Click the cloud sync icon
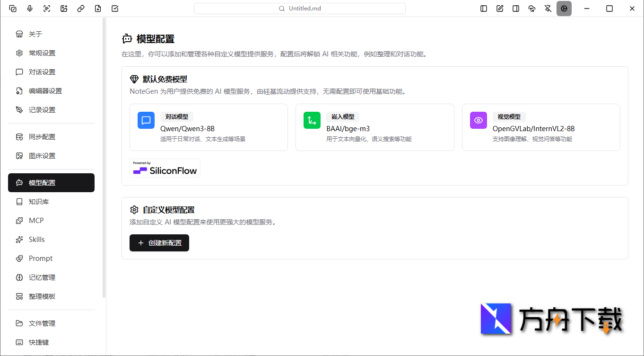This screenshot has height=356, width=644. [531, 8]
